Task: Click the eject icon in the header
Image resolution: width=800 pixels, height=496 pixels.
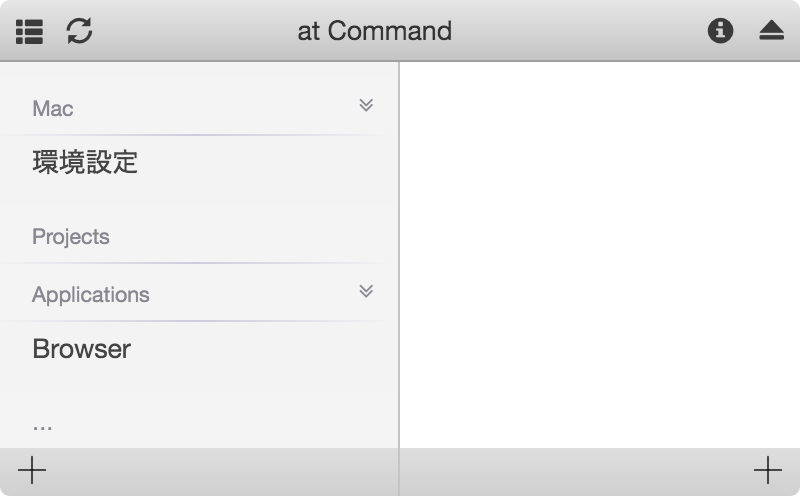Action: (x=771, y=31)
